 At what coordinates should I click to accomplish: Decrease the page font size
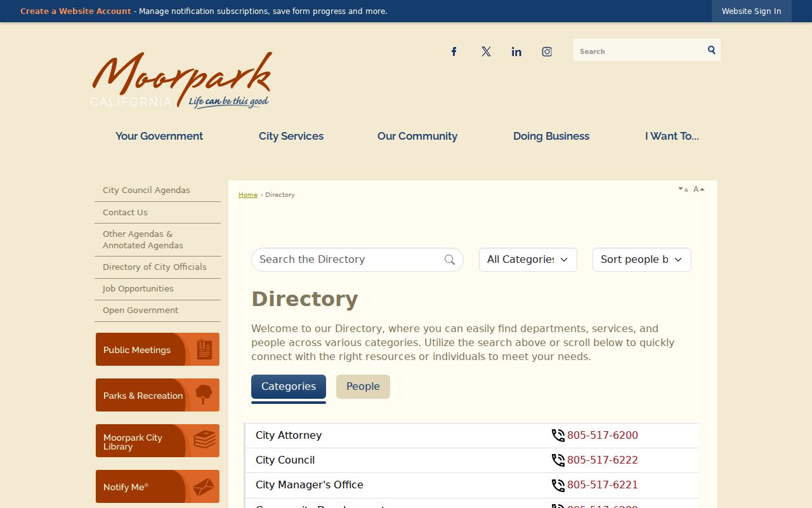[683, 189]
